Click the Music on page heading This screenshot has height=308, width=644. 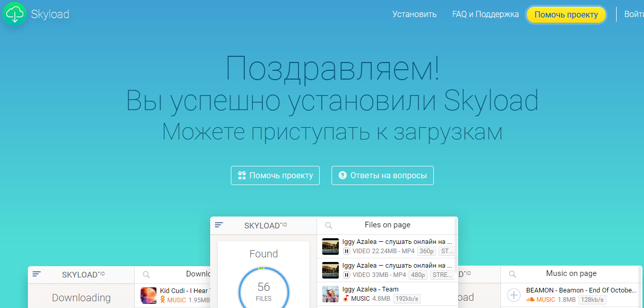click(x=571, y=273)
